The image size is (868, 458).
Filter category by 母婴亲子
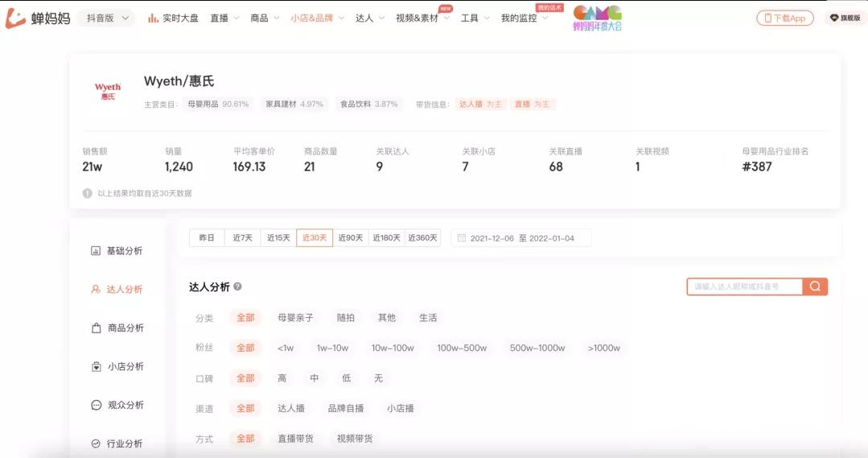pyautogui.click(x=295, y=317)
